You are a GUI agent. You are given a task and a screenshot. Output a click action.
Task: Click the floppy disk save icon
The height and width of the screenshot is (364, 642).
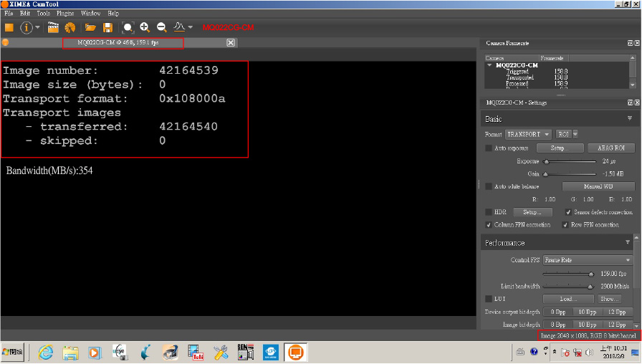click(107, 27)
